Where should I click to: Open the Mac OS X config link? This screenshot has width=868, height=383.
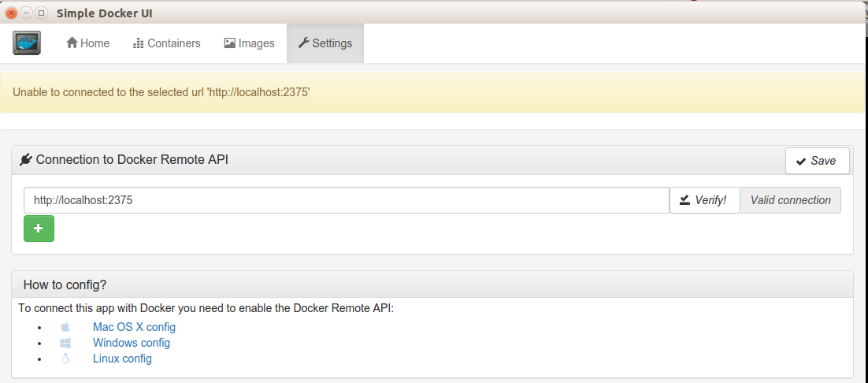coord(134,327)
